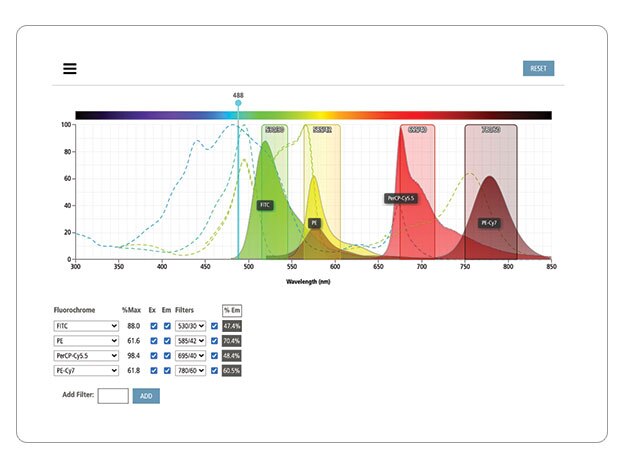
Task: Click the 88.0 %Max value
Action: 133,326
